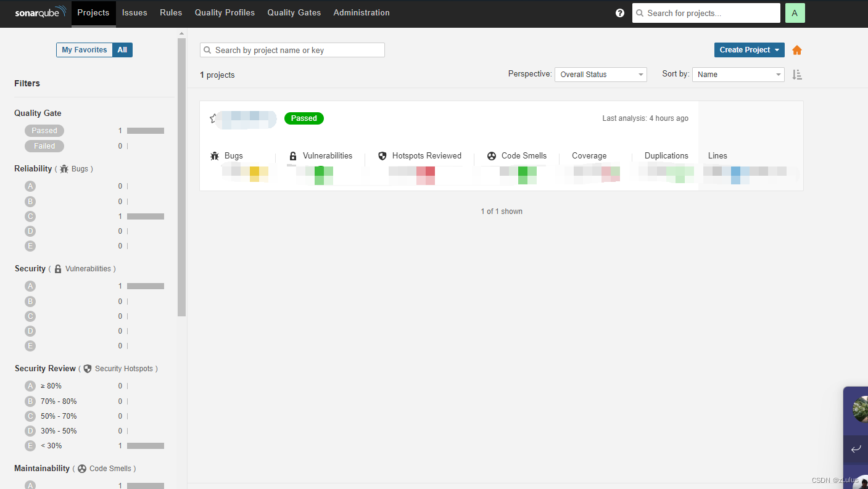Click the Coverage metric label

click(589, 156)
